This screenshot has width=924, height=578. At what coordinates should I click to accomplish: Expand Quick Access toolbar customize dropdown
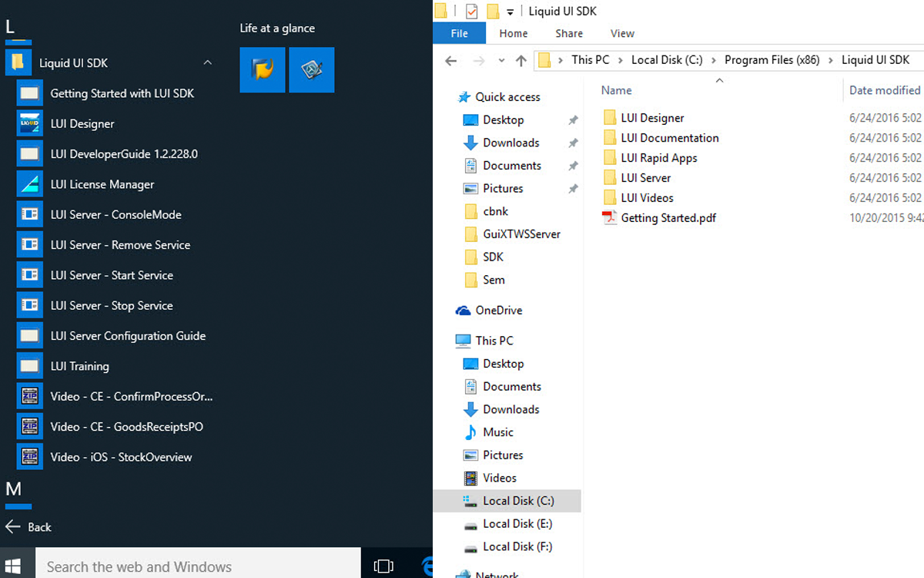[510, 12]
